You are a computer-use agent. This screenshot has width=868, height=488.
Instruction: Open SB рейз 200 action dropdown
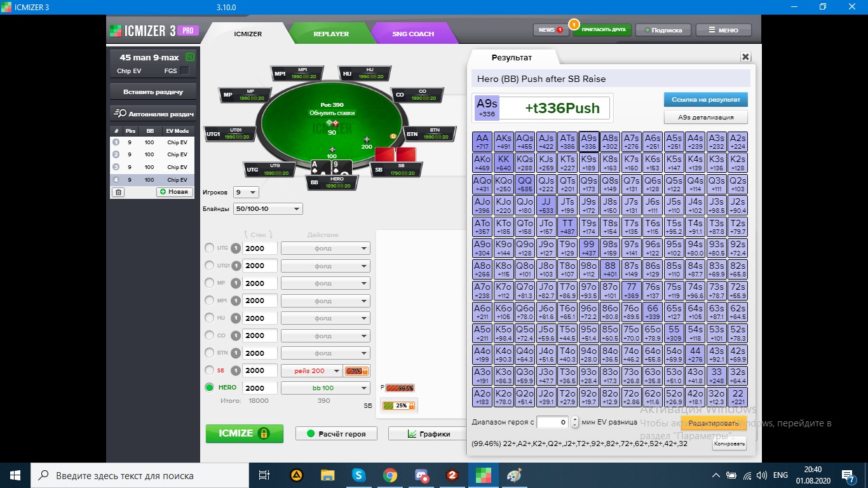click(311, 370)
